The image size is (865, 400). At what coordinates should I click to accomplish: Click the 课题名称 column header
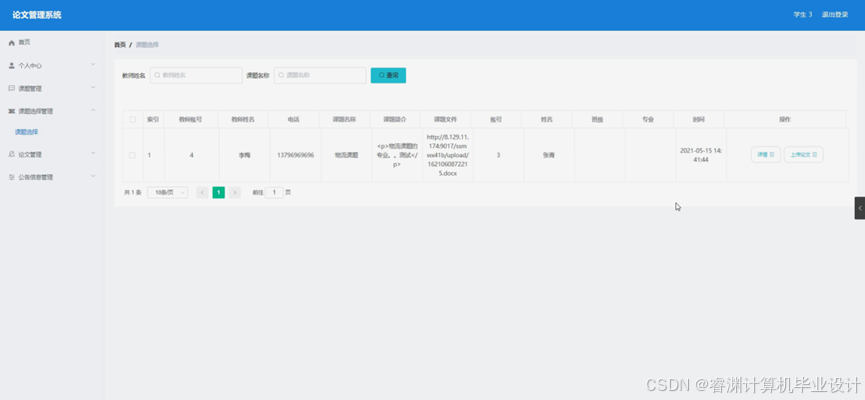pos(344,119)
